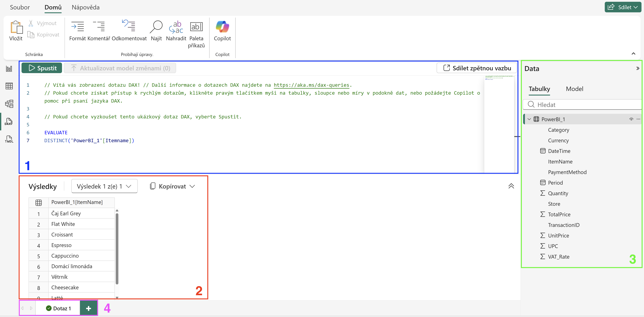Click the results grid vertical scrollbar
Screen dimensions: 644x317
point(117,248)
